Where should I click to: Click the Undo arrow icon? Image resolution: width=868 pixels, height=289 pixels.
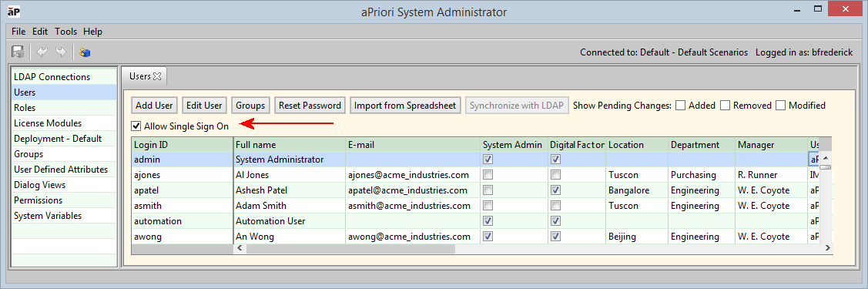[42, 52]
